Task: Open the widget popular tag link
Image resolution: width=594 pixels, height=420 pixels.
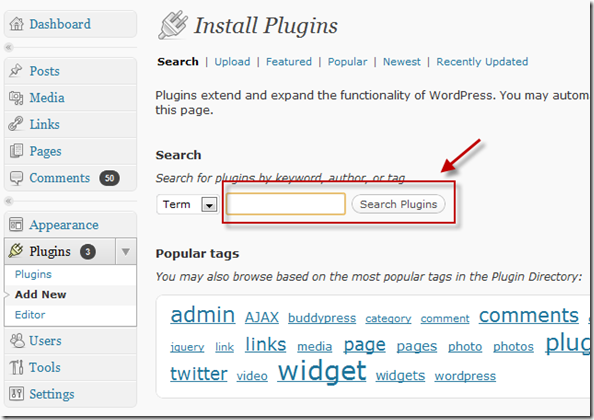Action: [x=322, y=371]
